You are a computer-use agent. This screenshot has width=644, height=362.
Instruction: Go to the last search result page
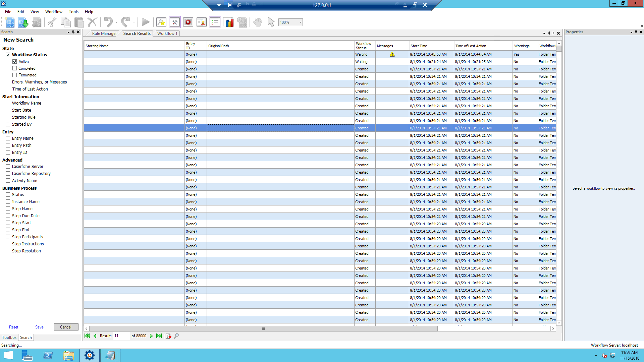(159, 336)
